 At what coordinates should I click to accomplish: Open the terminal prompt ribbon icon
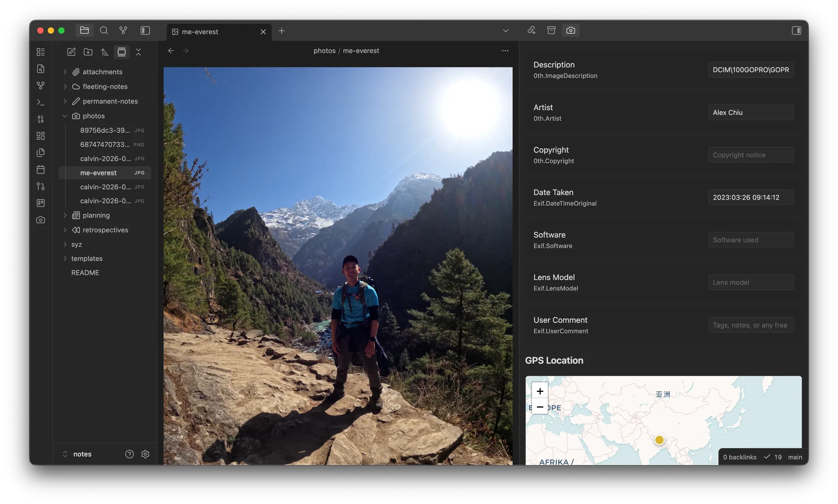[x=41, y=102]
